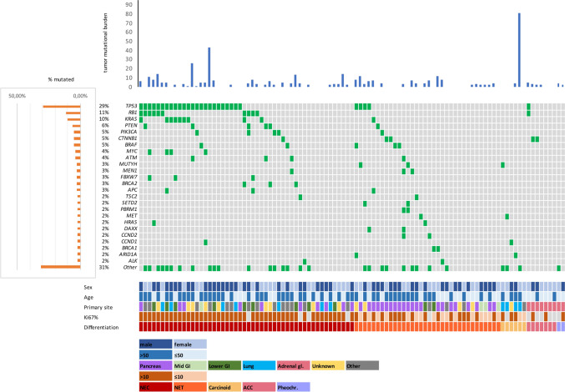Click the blue 'Lung' legend swatch
The height and width of the screenshot is (392, 565).
click(259, 365)
